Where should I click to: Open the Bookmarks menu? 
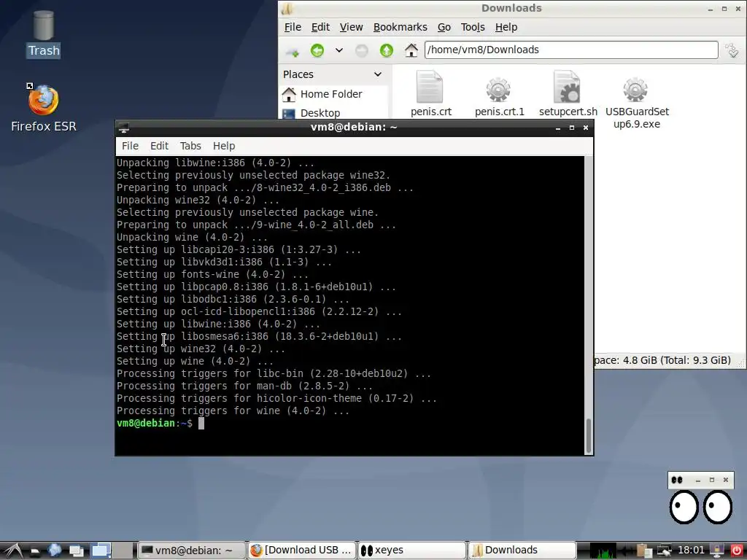click(x=400, y=27)
